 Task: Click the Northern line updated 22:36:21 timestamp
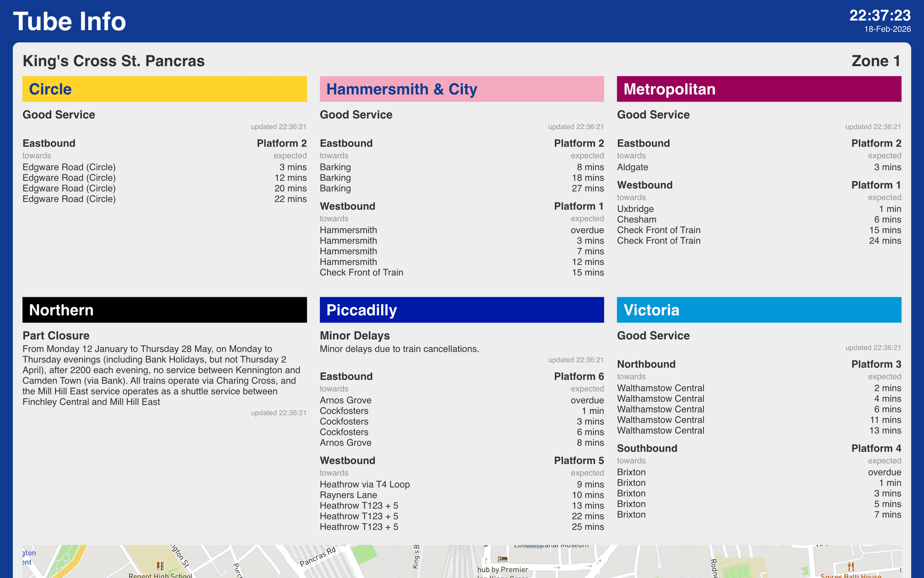(x=278, y=413)
